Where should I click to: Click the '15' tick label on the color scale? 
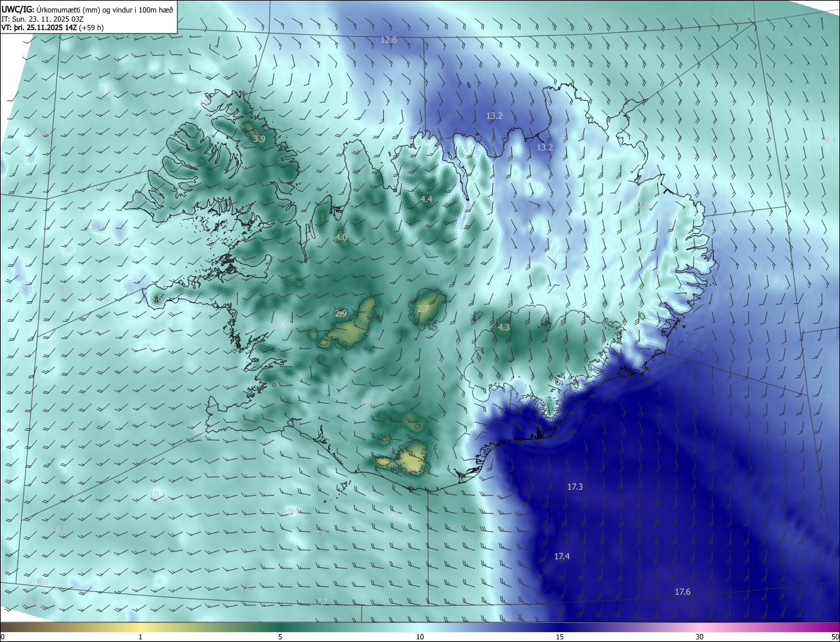(560, 637)
